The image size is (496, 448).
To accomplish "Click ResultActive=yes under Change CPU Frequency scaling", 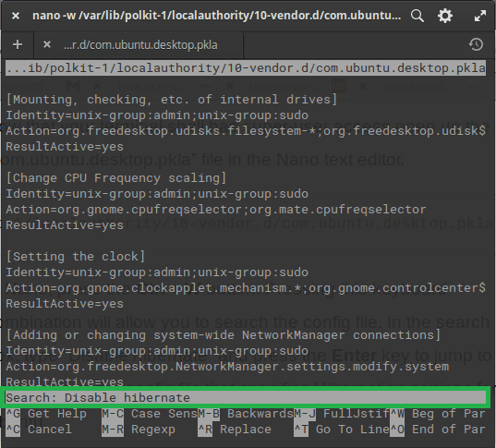I will pos(65,225).
